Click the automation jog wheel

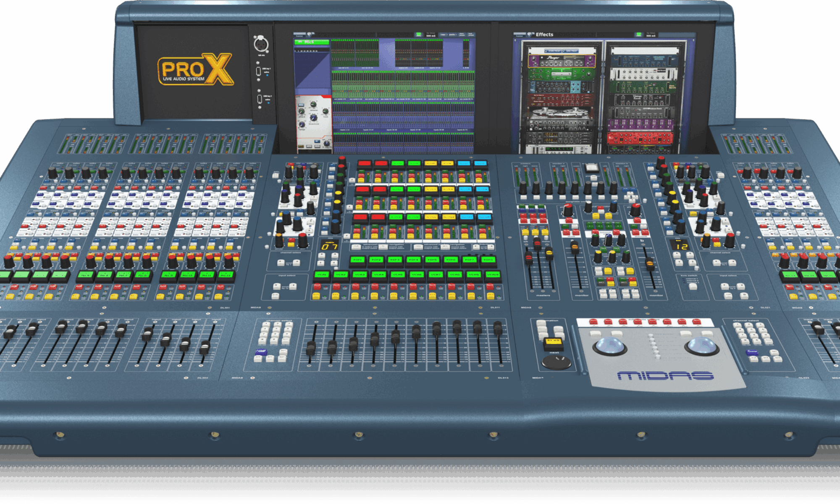pos(556,362)
